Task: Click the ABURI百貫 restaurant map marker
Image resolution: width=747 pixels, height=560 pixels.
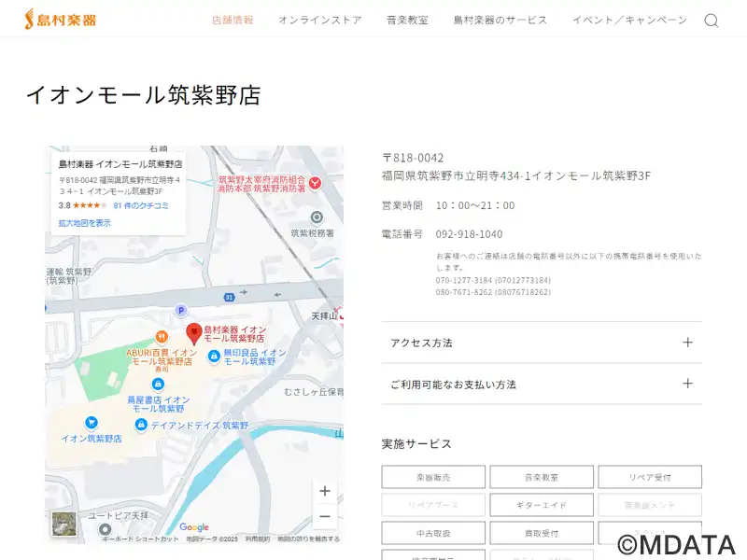Action: 162,337
